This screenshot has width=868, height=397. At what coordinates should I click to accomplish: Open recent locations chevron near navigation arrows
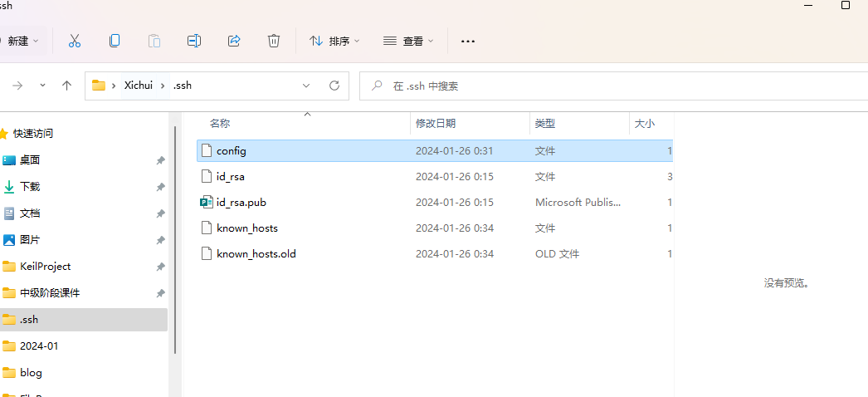(43, 86)
